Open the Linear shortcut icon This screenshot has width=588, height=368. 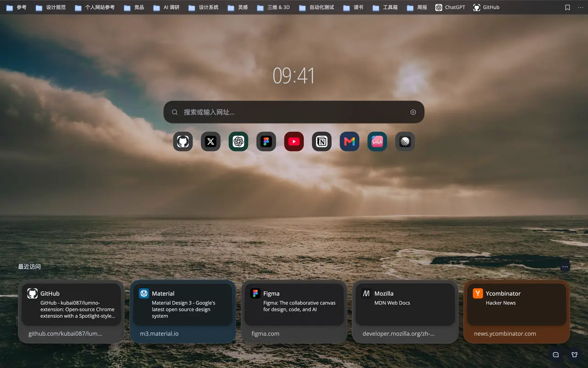click(x=405, y=142)
